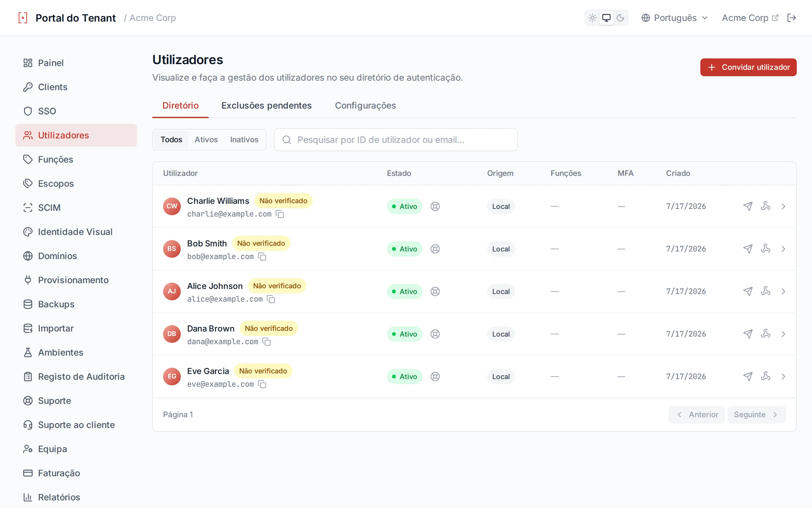Filter by Inativos users
The image size is (812, 508).
click(244, 139)
